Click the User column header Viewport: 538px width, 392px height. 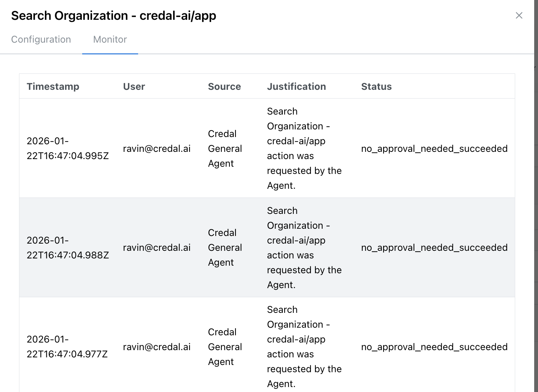pyautogui.click(x=134, y=86)
